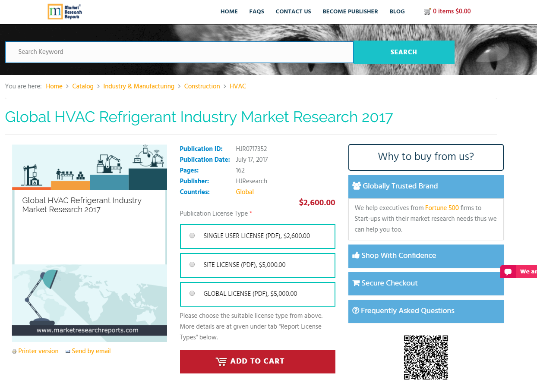Image resolution: width=537 pixels, height=392 pixels.
Task: Open the Construction breadcrumb section
Action: [202, 86]
